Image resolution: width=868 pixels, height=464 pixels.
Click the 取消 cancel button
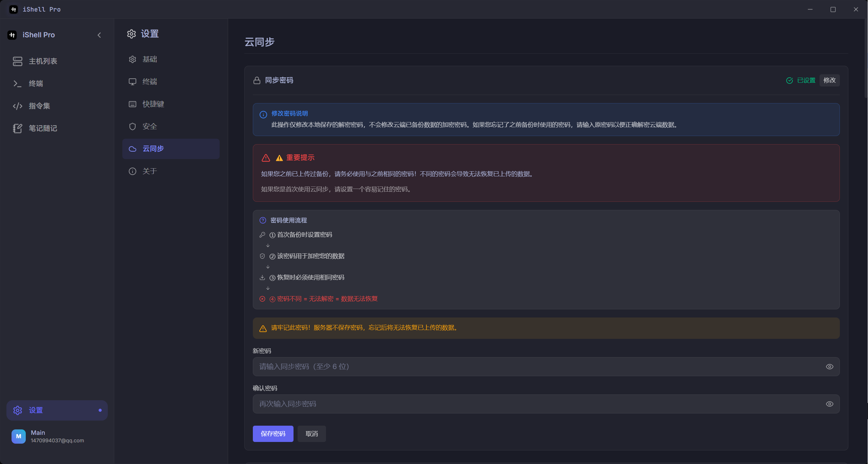point(312,434)
